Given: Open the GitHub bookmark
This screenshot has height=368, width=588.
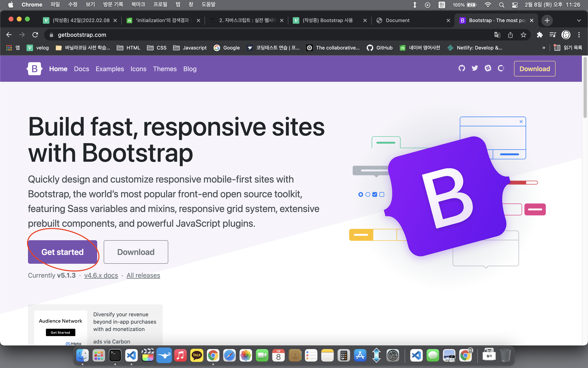Looking at the screenshot, I should pos(380,48).
